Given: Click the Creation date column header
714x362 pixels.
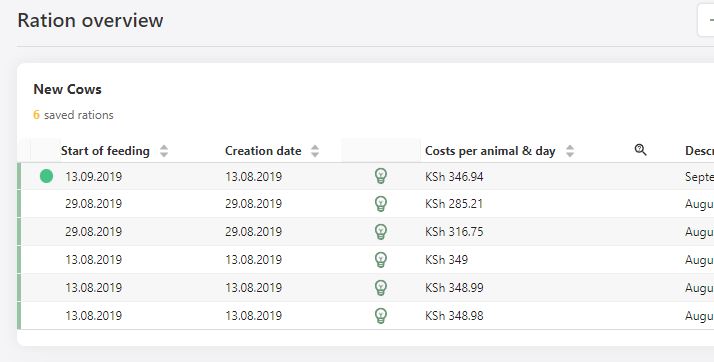Looking at the screenshot, I should coord(263,151).
